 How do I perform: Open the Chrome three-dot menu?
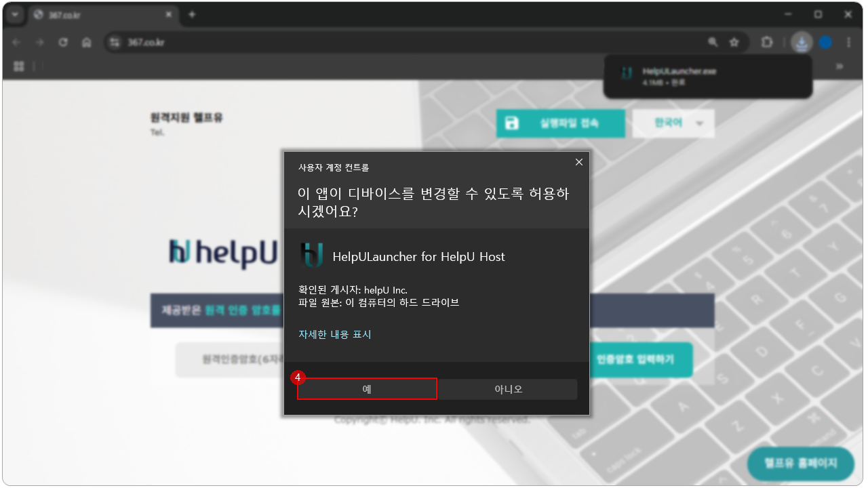click(848, 42)
